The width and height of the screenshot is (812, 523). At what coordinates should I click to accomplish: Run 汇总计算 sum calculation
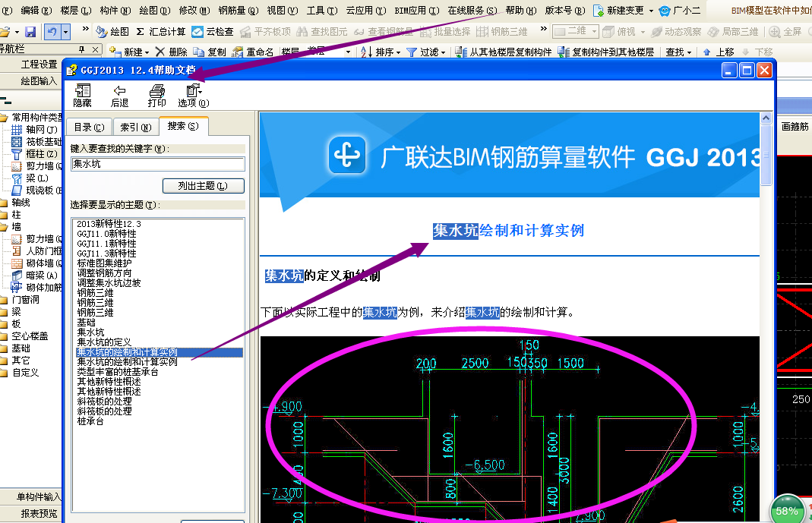click(x=160, y=32)
